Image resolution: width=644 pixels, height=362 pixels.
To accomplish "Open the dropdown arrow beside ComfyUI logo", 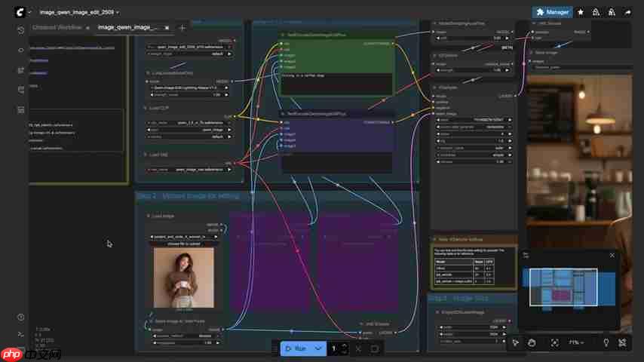I will (29, 12).
